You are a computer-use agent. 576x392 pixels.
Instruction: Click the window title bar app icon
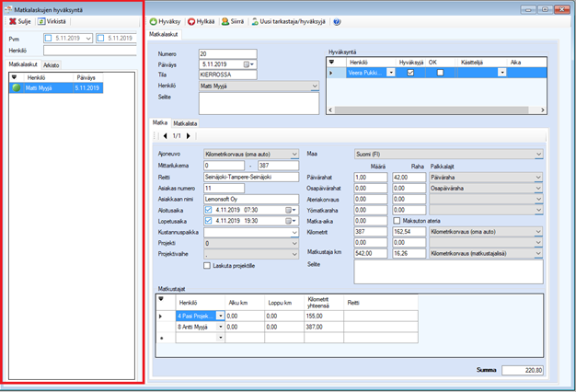tap(7, 9)
